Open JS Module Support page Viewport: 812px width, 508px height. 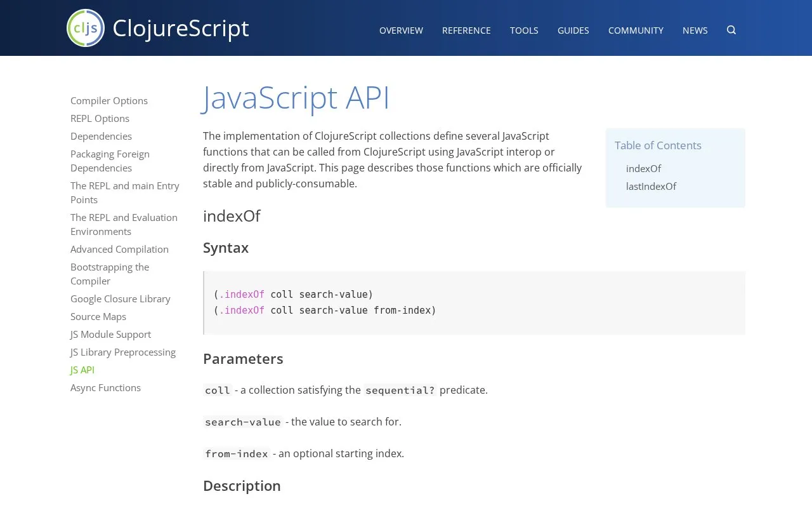[x=110, y=334]
